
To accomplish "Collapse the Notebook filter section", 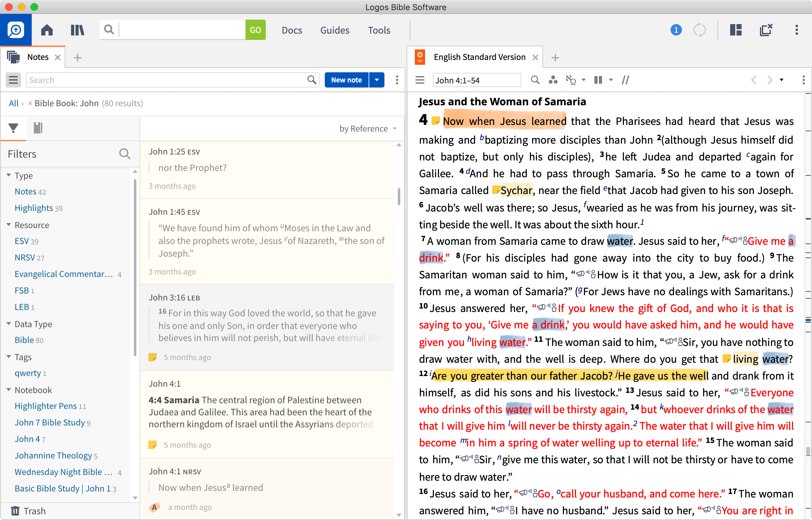I will (x=9, y=389).
